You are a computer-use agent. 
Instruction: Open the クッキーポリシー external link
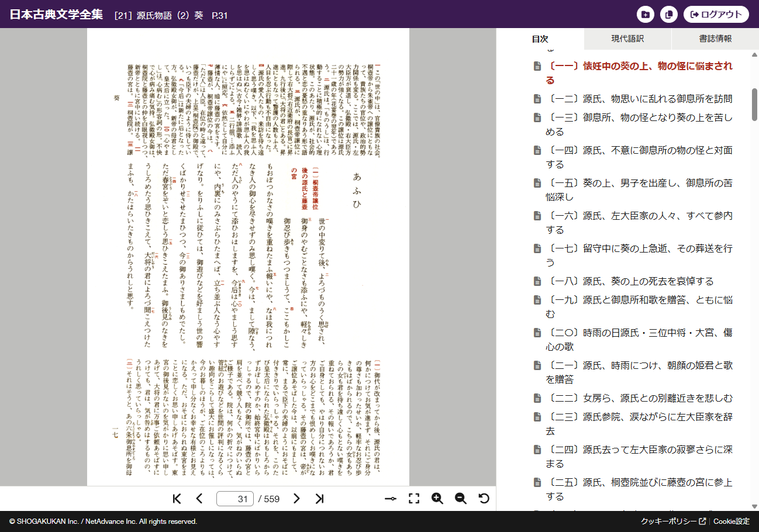[669, 520]
